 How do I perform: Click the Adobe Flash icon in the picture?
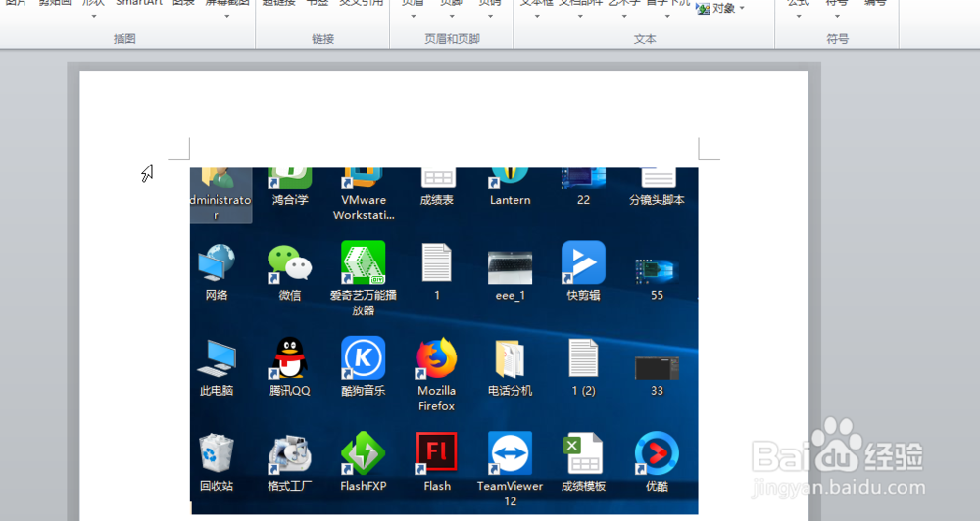[x=436, y=452]
